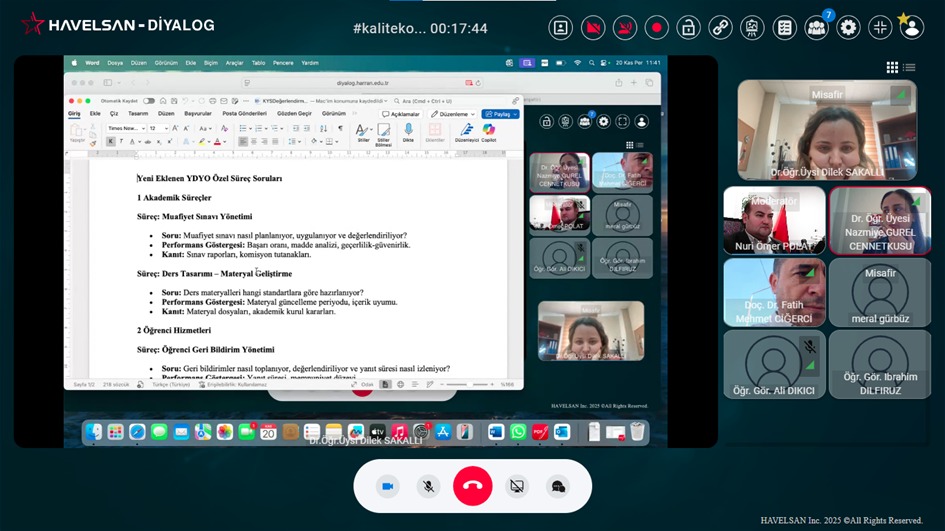The height and width of the screenshot is (531, 945).
Task: Open the chat messages icon
Action: 558,486
